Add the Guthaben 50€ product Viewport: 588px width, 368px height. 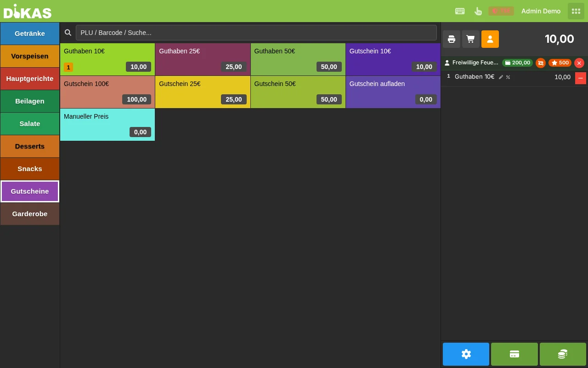(298, 59)
